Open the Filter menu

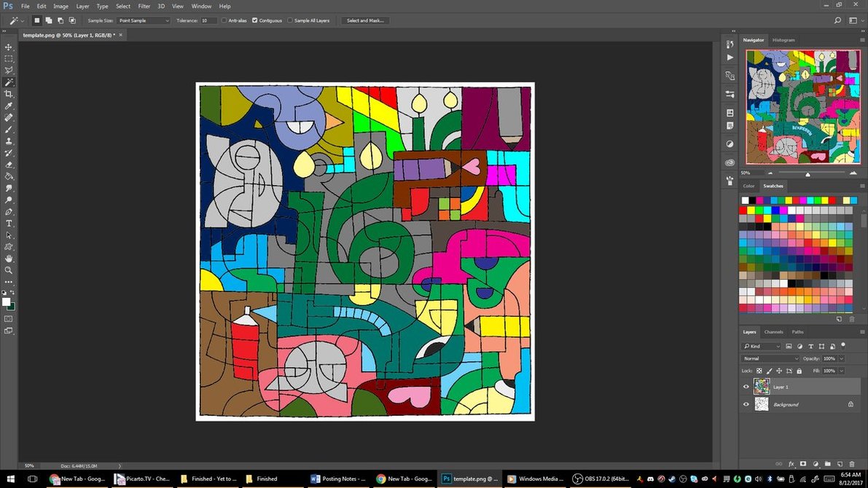(x=144, y=6)
